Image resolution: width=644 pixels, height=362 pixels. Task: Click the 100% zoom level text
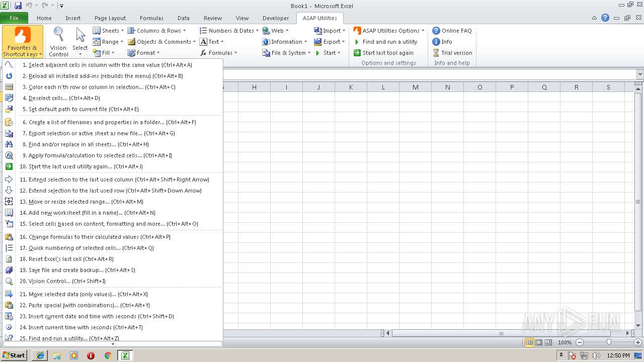(x=565, y=342)
